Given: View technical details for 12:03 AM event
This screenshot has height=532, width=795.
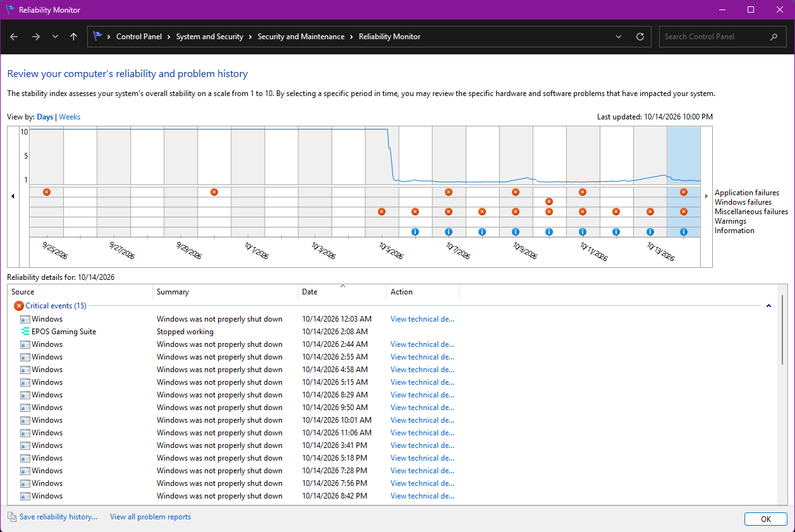Looking at the screenshot, I should pyautogui.click(x=422, y=319).
